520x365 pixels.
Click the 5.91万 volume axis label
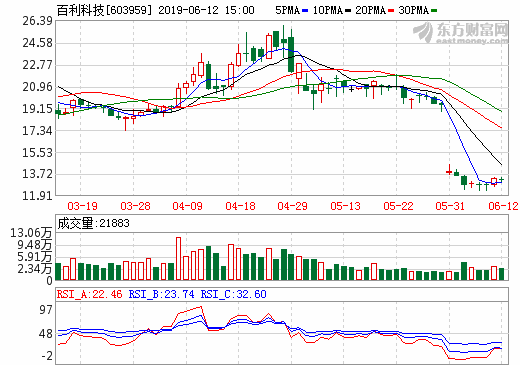tap(35, 257)
